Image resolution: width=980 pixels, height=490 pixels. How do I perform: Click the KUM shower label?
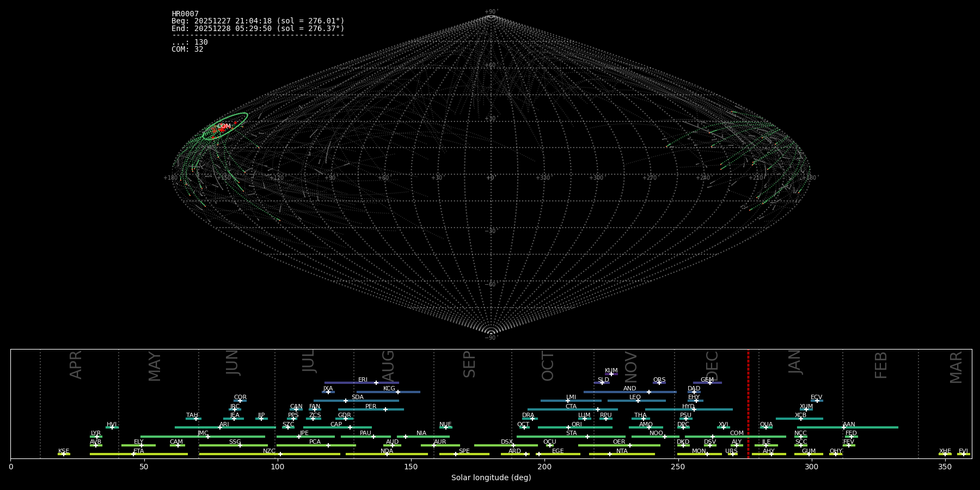pyautogui.click(x=611, y=370)
